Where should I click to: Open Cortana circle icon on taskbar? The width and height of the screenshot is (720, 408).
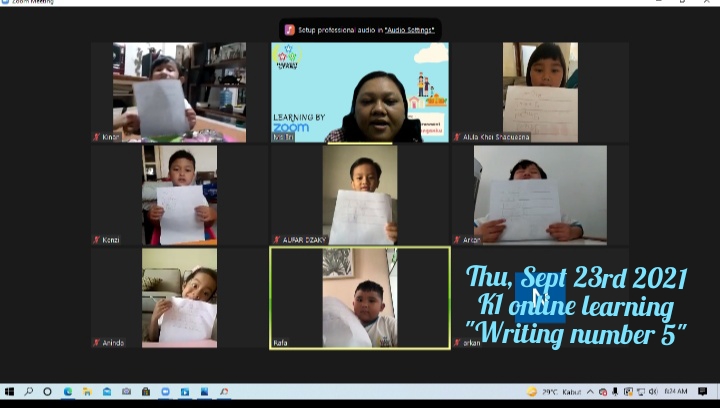click(x=47, y=391)
